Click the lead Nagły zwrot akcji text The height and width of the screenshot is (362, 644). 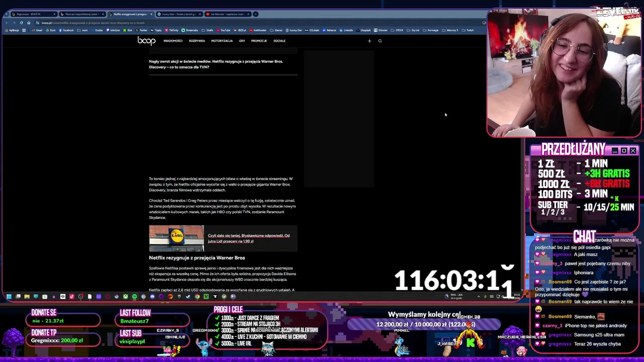tap(216, 64)
